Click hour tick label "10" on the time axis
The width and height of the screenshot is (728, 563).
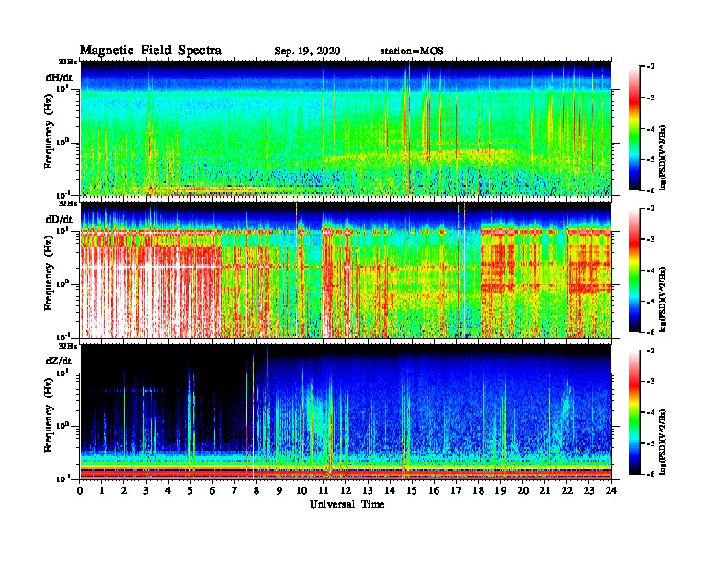pos(301,491)
